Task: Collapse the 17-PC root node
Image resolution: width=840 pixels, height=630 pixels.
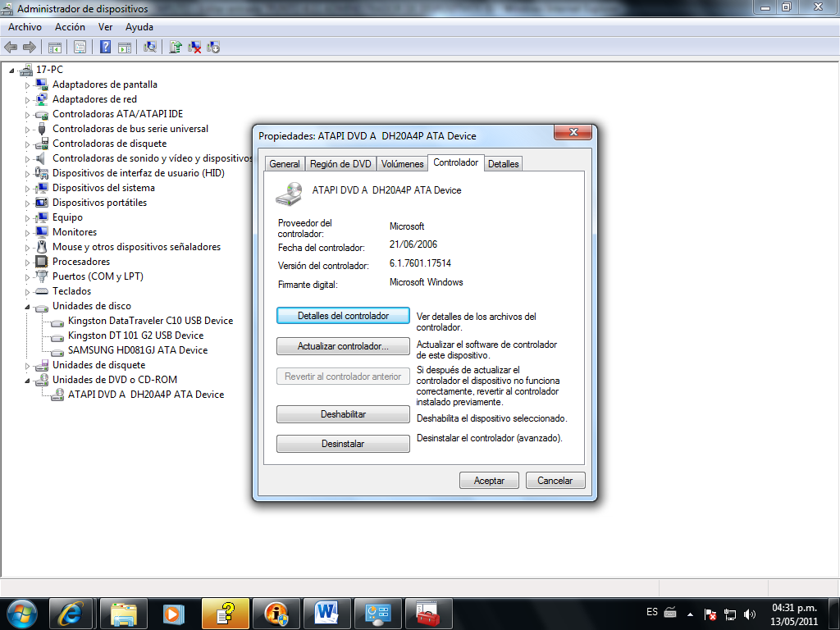Action: [x=11, y=71]
